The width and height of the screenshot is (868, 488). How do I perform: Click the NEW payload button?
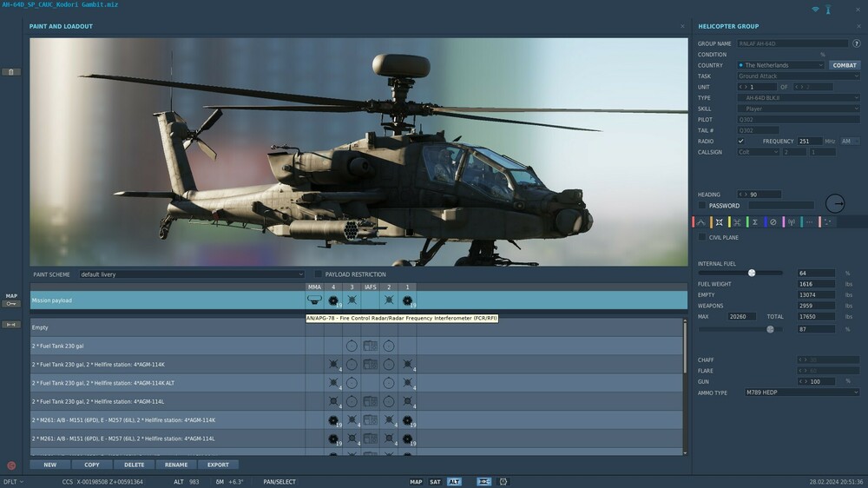49,465
